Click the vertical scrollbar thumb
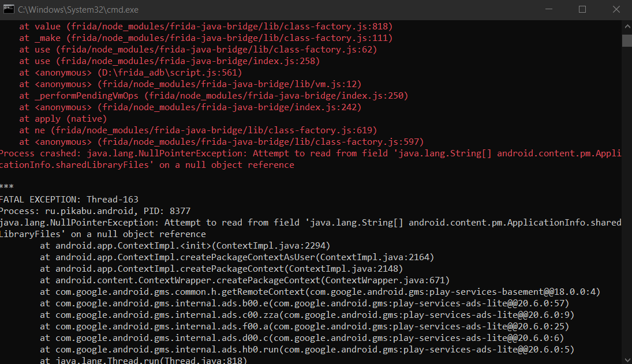 627,40
